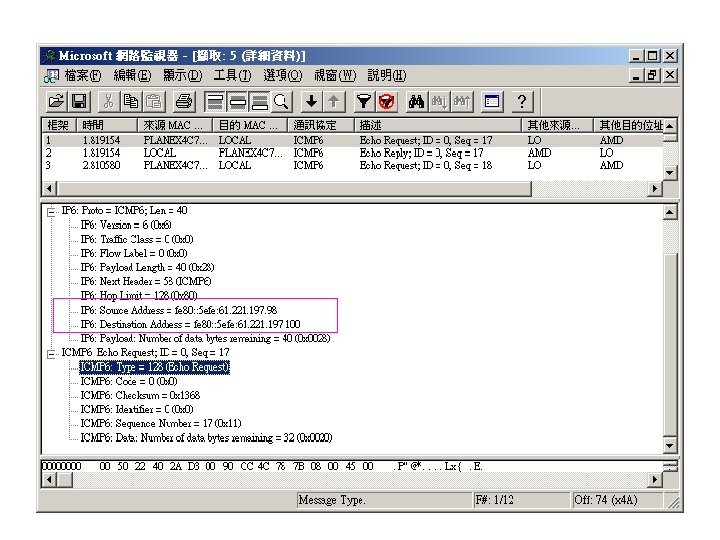Click summary pane scroll up arrow
720x540 pixels.
click(670, 126)
